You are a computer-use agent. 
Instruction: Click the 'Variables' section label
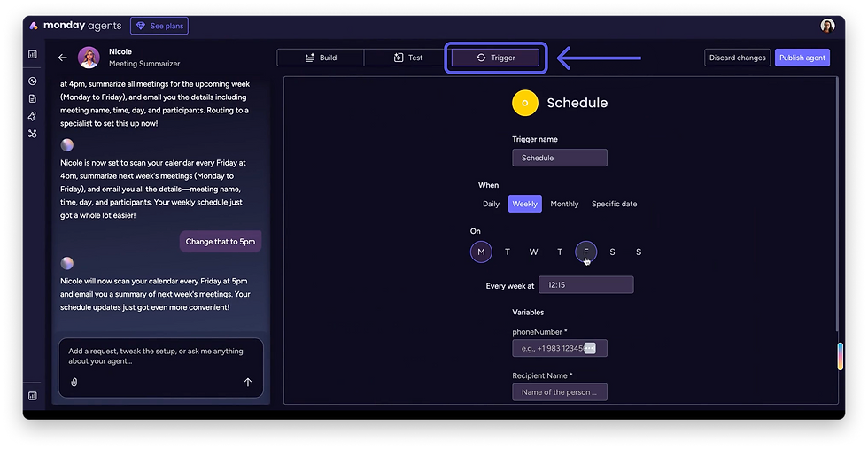pyautogui.click(x=528, y=313)
